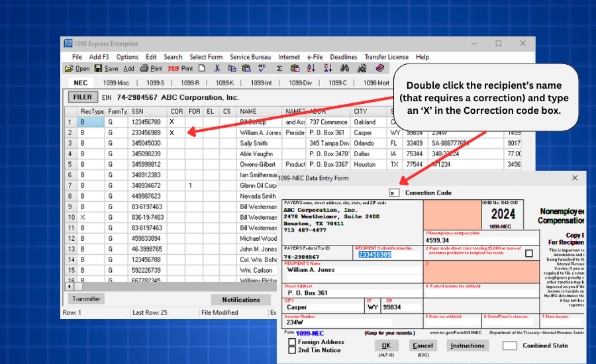Open the Select Form menu
This screenshot has height=364, width=596.
(x=206, y=57)
